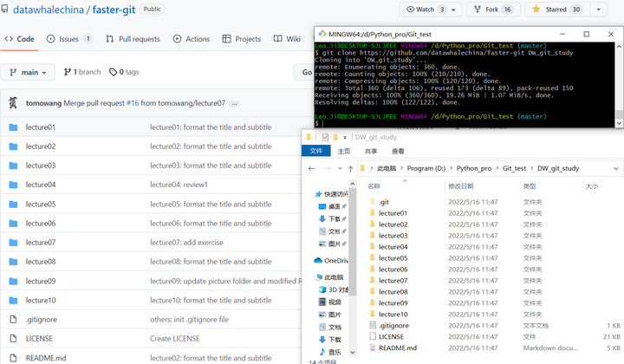
Task: Open the 查看 ribbon tab
Action: coord(397,151)
